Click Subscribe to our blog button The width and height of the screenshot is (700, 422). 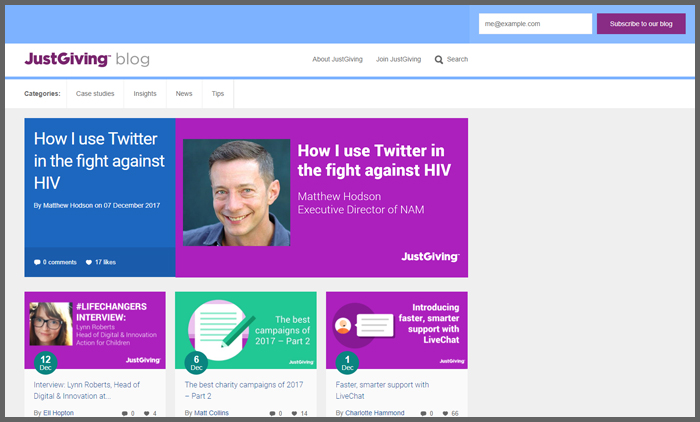641,24
